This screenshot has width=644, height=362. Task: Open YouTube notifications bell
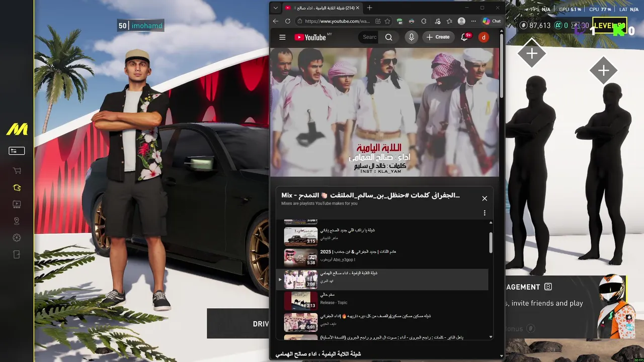464,37
